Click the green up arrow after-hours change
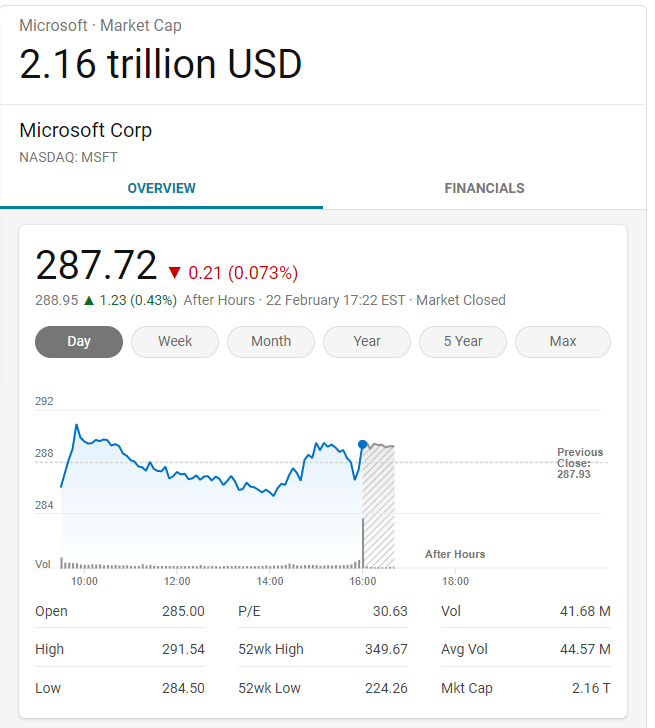The width and height of the screenshot is (655, 728). click(88, 300)
